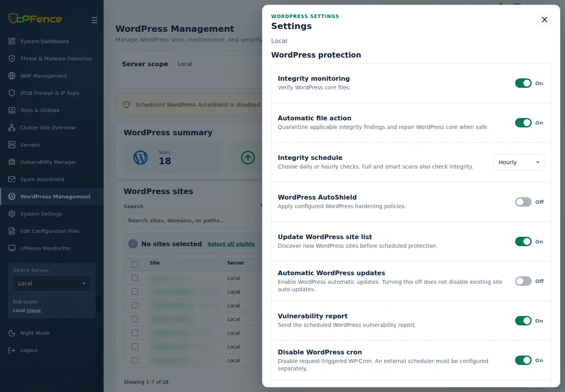Switch off the Vulnerability report toggle
Image resolution: width=565 pixels, height=392 pixels.
point(523,321)
